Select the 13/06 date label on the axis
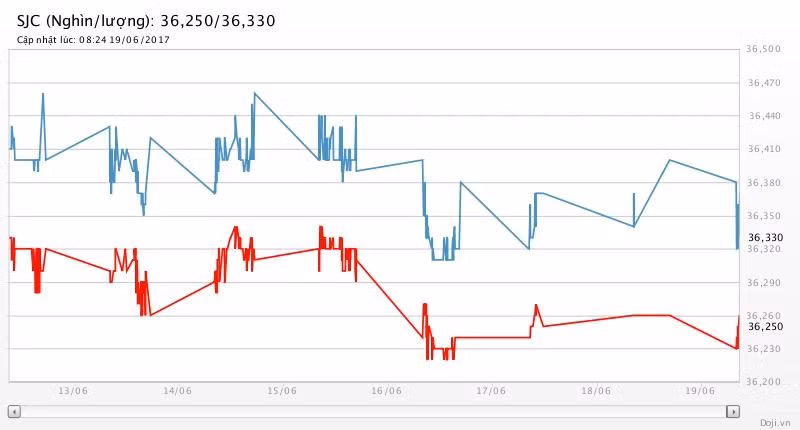The image size is (800, 430). click(72, 391)
